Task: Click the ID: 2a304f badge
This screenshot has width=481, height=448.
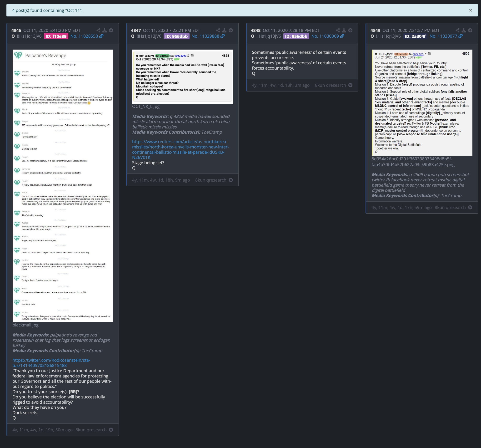Action: (415, 36)
